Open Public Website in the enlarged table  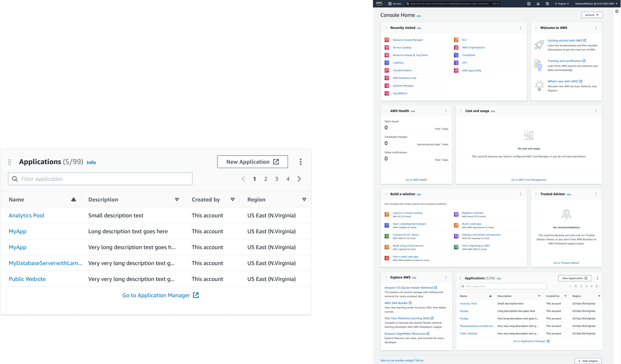click(27, 279)
